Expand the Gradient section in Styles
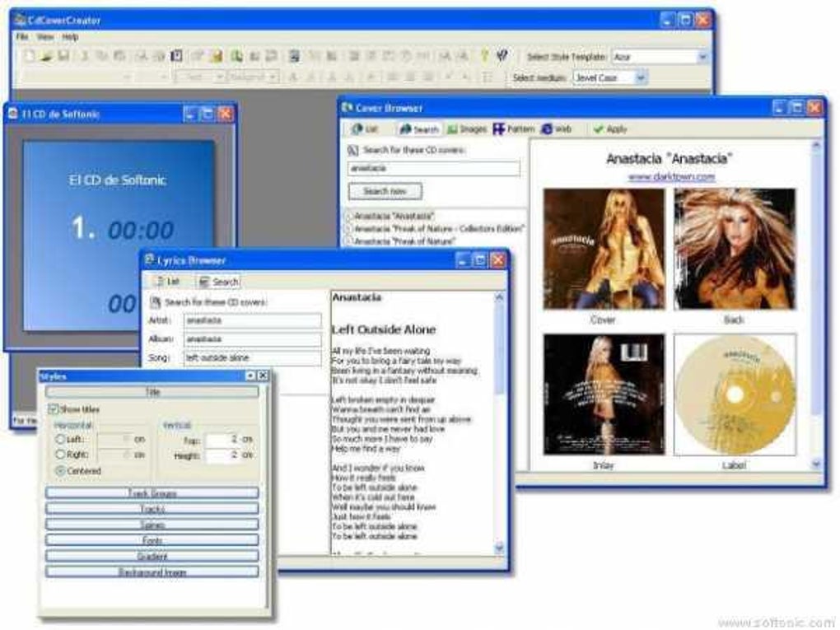 click(152, 556)
